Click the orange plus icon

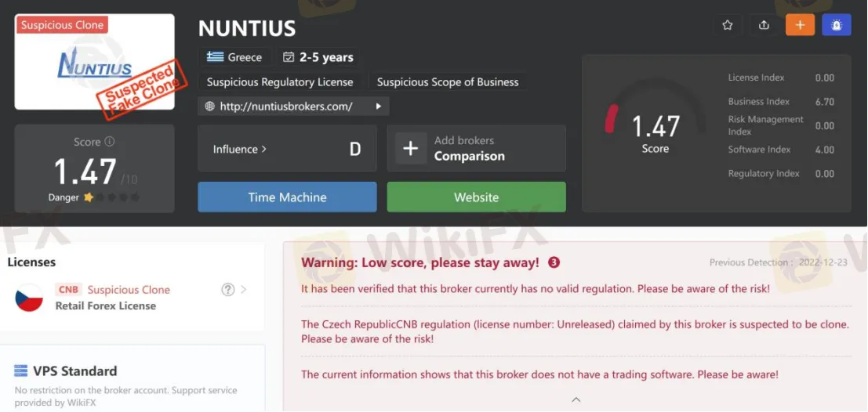click(800, 25)
